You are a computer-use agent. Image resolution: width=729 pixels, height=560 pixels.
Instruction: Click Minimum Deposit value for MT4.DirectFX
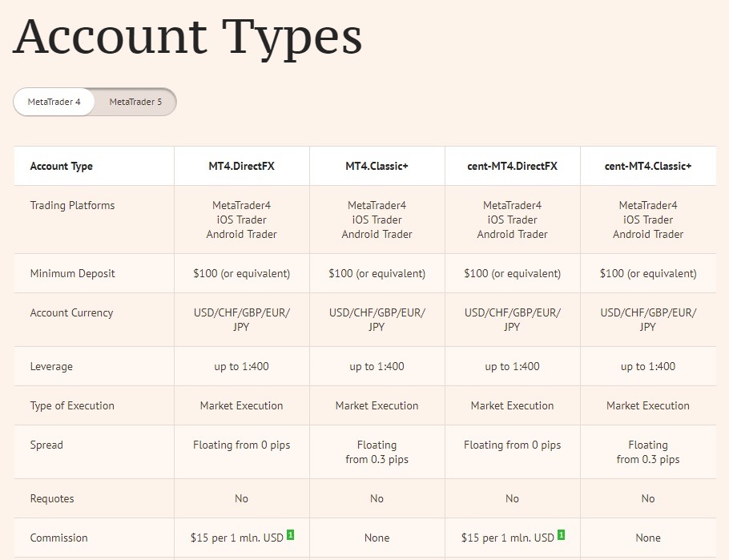tap(242, 273)
